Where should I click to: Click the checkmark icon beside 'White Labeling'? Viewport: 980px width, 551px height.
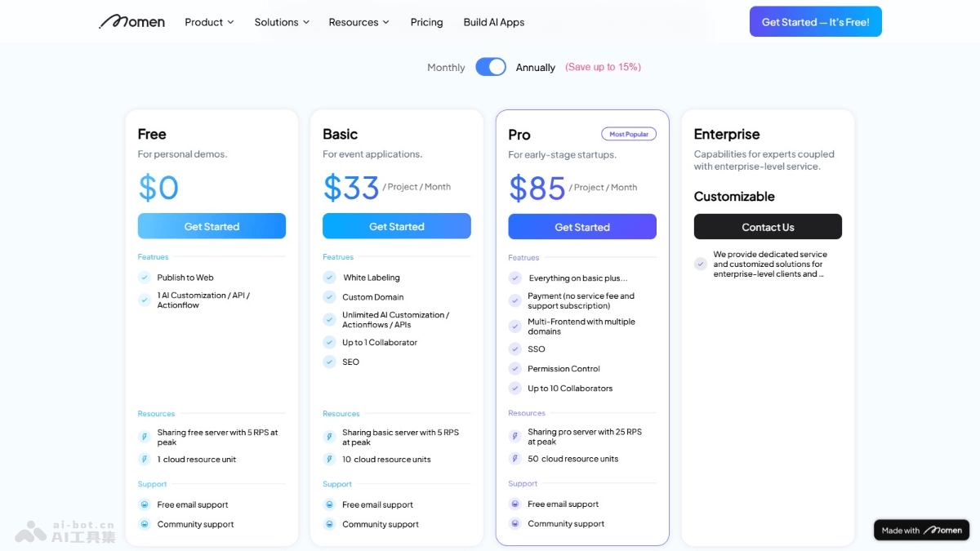(x=329, y=278)
